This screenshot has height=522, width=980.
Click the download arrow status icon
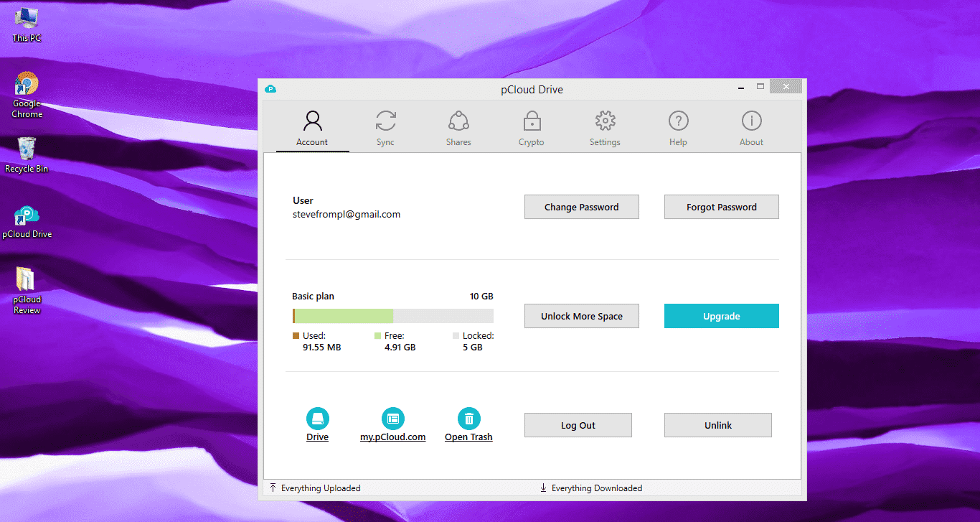(x=543, y=488)
